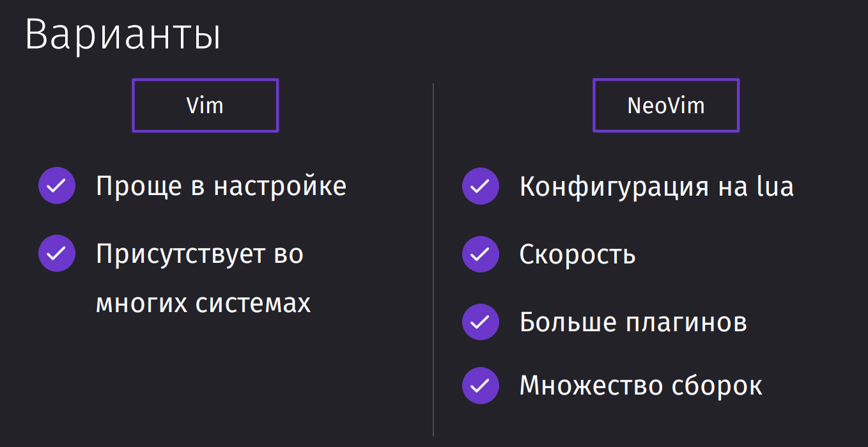Click the text Присутствует во
The image size is (868, 447).
pos(199,255)
